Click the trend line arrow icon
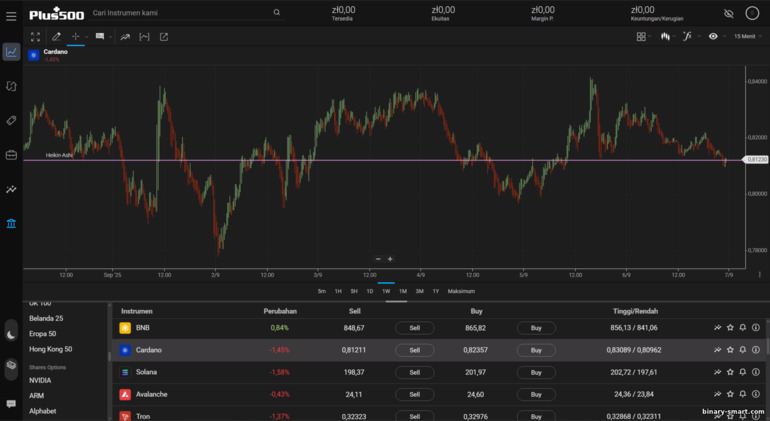The image size is (770, 421). [125, 37]
